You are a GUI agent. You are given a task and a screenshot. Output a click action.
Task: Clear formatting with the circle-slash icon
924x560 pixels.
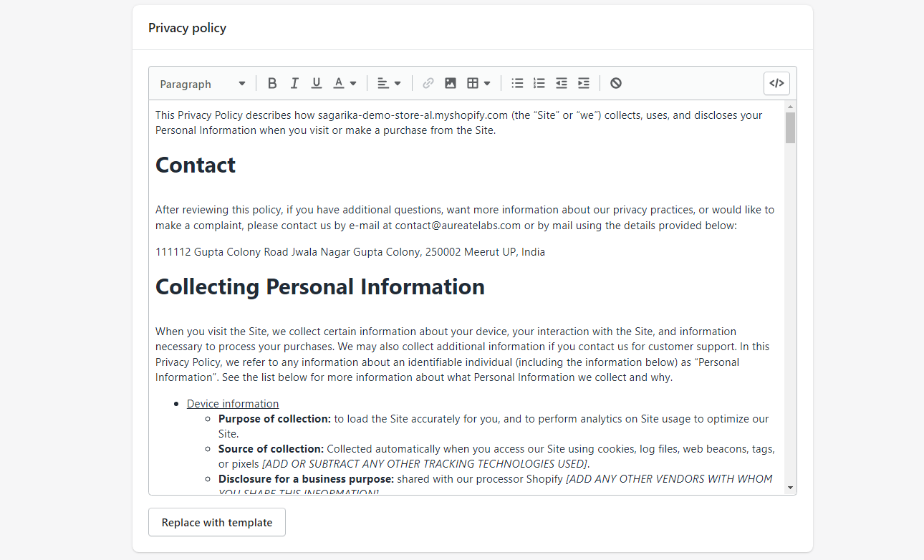tap(616, 84)
